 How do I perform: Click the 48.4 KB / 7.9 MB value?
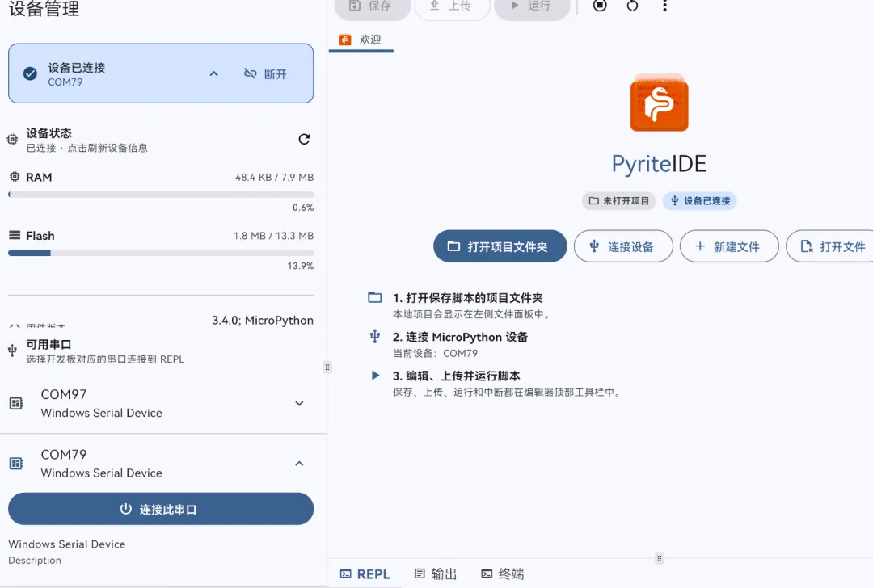pyautogui.click(x=275, y=178)
